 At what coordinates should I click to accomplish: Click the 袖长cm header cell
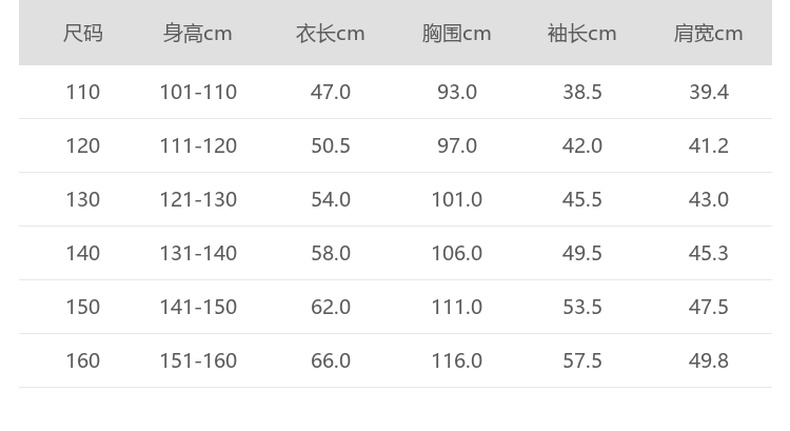[x=582, y=33]
